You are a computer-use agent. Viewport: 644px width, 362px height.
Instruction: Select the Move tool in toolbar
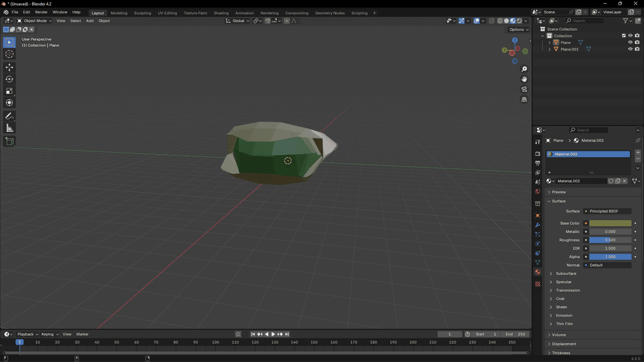10,67
